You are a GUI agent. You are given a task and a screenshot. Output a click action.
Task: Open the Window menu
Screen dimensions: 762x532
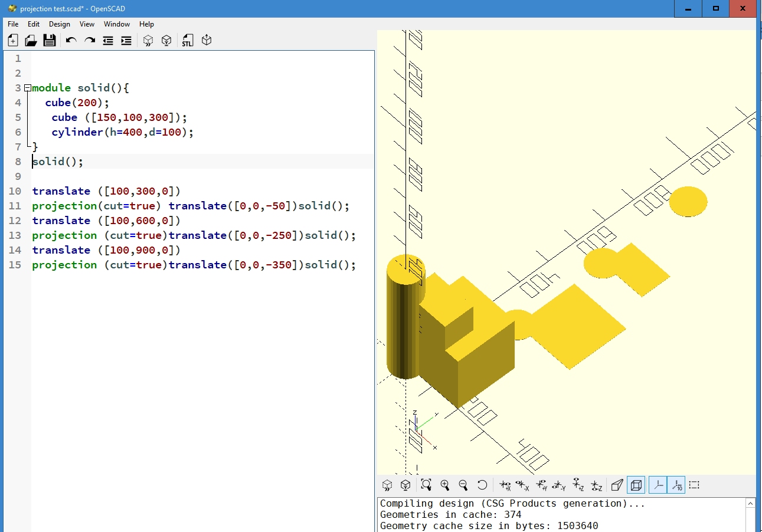coord(116,24)
